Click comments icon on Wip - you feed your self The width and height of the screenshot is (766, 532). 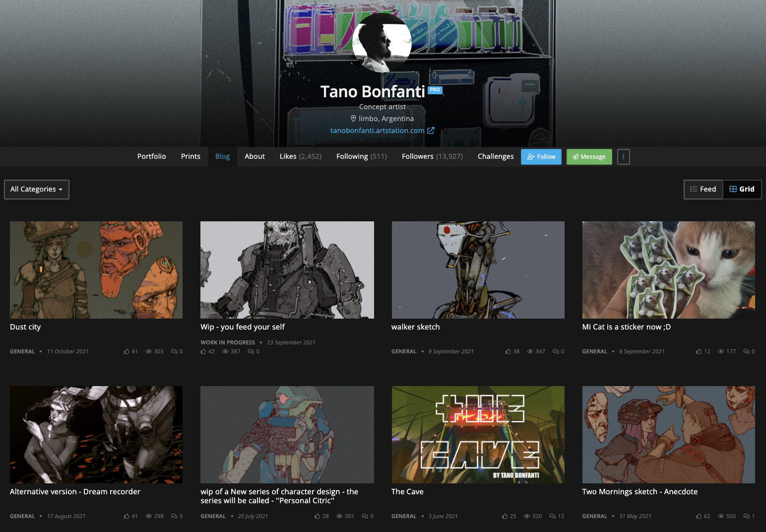point(251,351)
